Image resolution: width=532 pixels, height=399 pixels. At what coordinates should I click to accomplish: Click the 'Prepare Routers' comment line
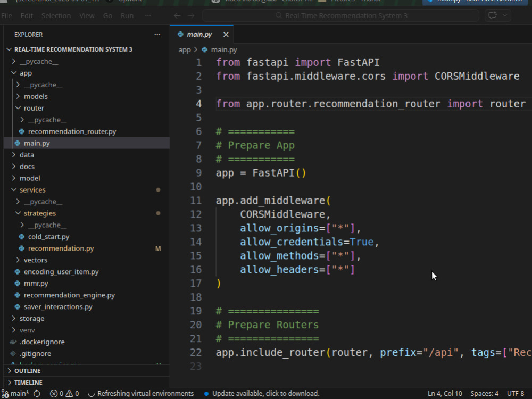tap(268, 325)
